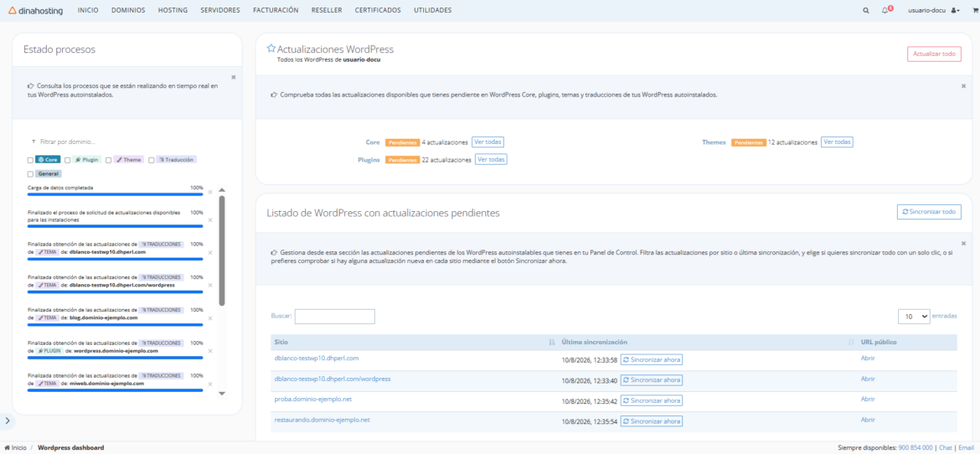Open the shopping cart icon
The image size is (980, 454).
point(974,11)
